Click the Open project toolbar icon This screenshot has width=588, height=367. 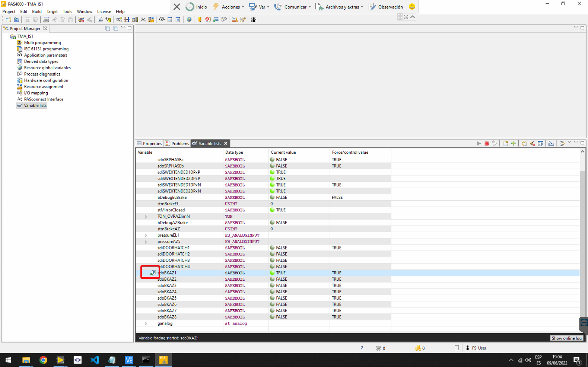tap(16, 20)
